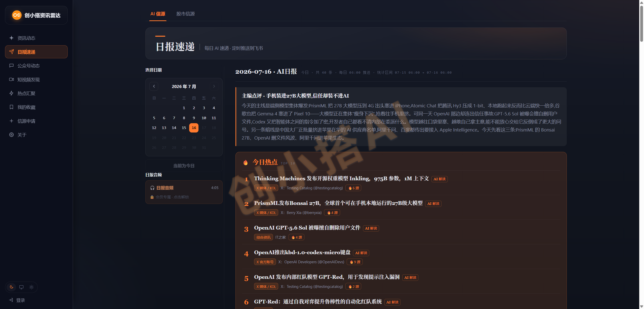Open the Thinking Machines Inkling headline
The image size is (644, 309).
341,179
